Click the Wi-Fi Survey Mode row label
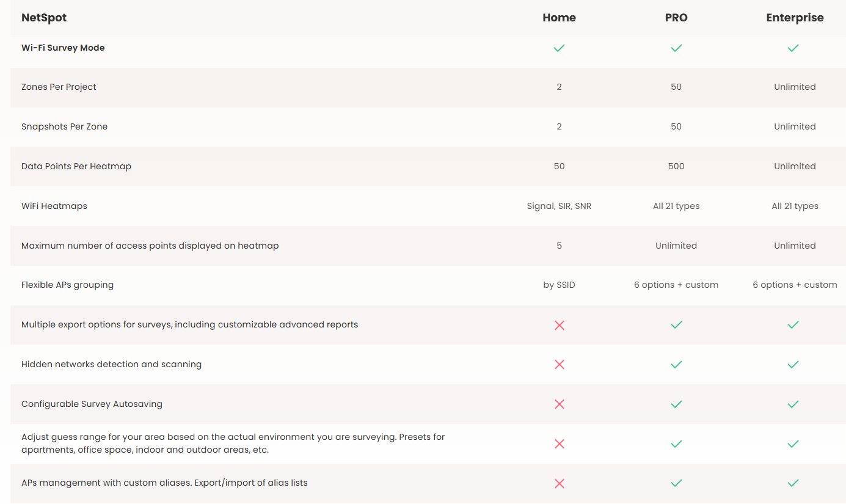Image resolution: width=846 pixels, height=504 pixels. tap(63, 48)
